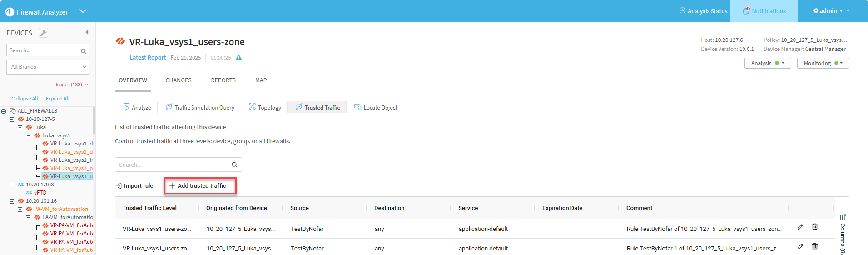Delete the TestByNofar-1 trusted traffic row

click(815, 246)
